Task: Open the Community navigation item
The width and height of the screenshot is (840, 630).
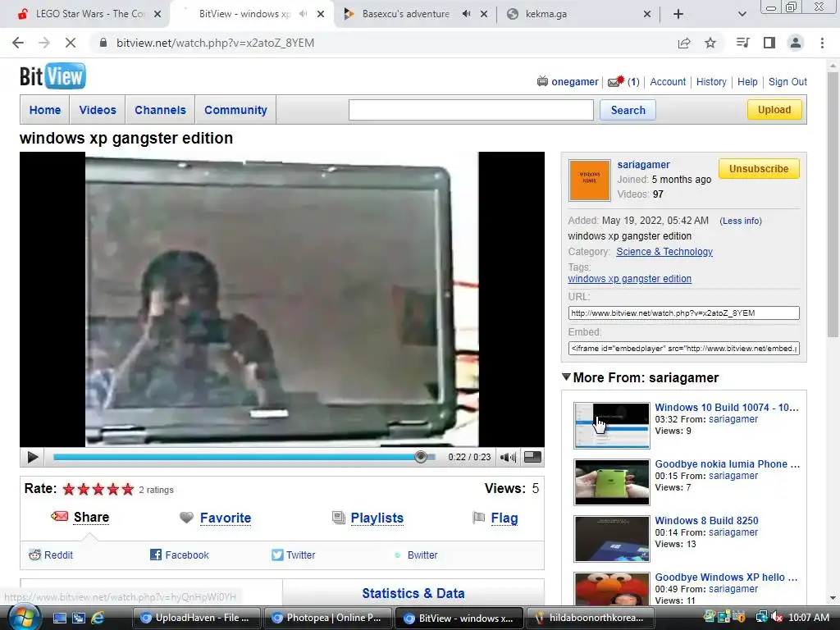Action: (x=235, y=110)
